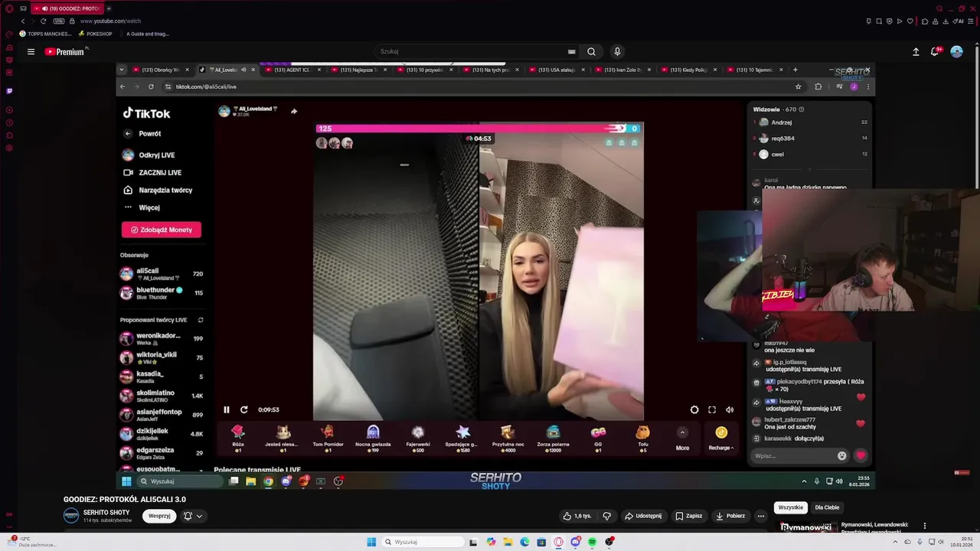Open Opera Easy Setup sliders icon
Screen dimensions: 980x551
click(971, 21)
